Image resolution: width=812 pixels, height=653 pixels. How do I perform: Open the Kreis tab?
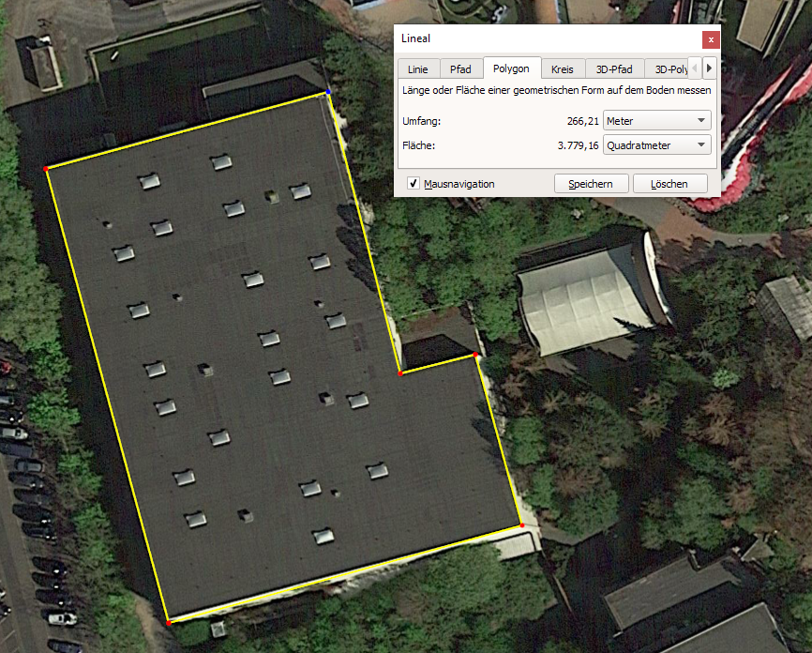(x=562, y=69)
